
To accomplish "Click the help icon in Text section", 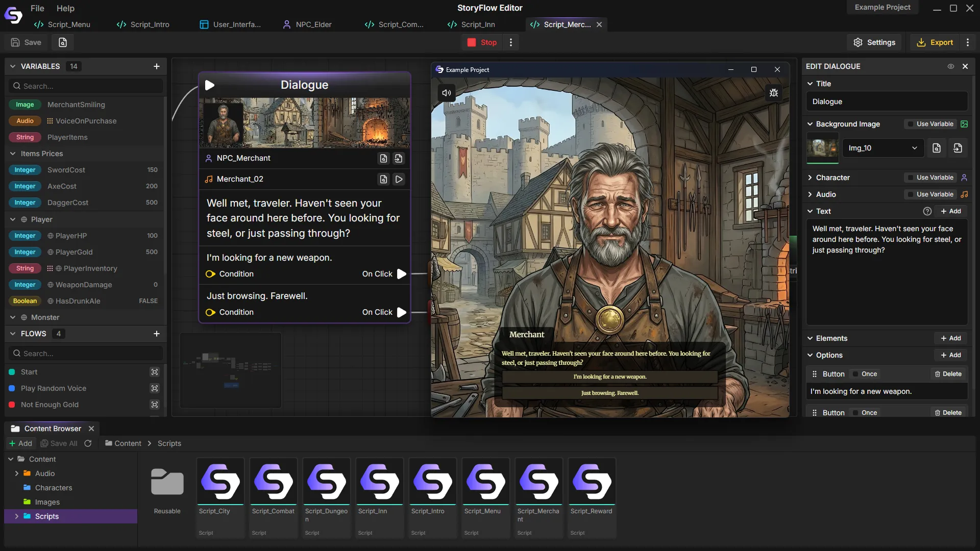I will pyautogui.click(x=927, y=211).
